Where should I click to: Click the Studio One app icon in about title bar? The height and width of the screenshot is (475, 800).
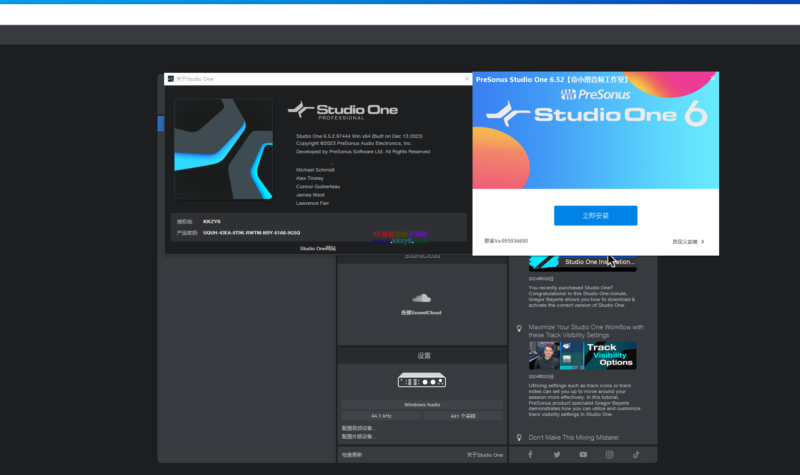(x=170, y=79)
